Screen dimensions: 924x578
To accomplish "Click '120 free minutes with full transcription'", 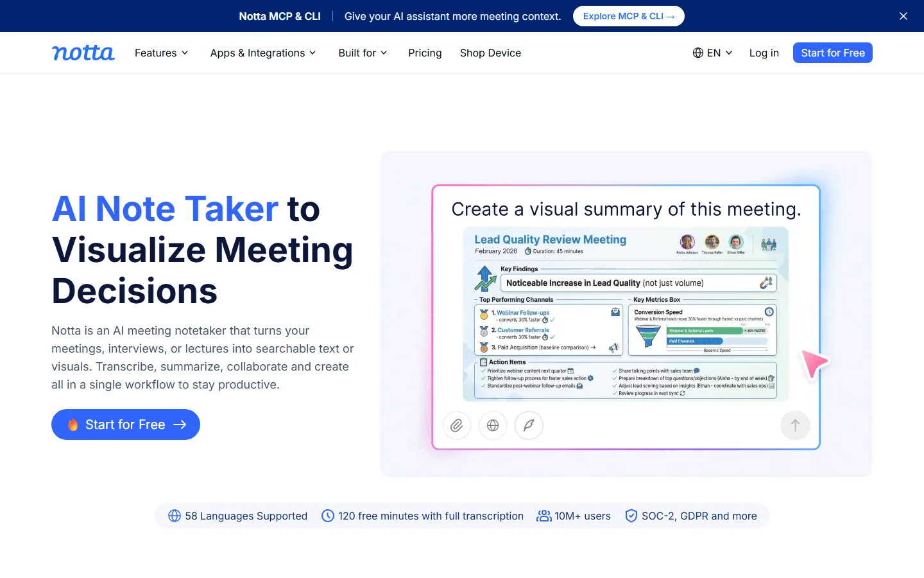I will 431,516.
